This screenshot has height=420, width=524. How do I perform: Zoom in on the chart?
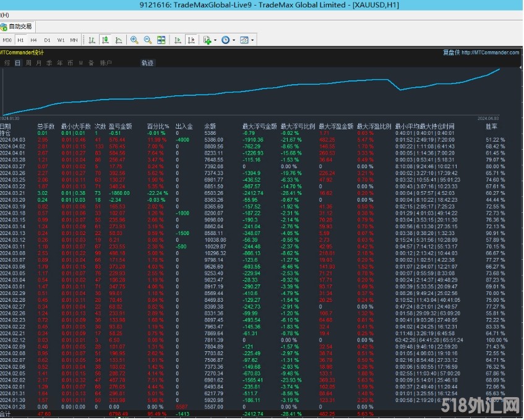[x=134, y=40]
